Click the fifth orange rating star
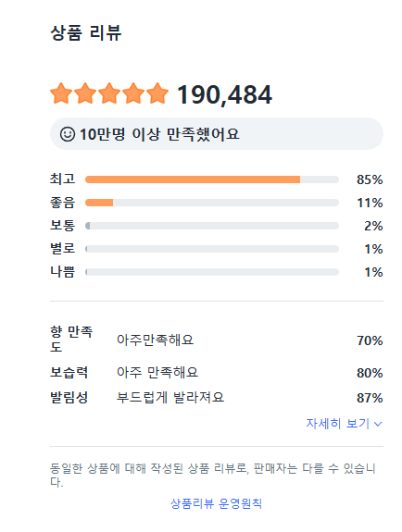This screenshot has width=402, height=532. tap(157, 93)
